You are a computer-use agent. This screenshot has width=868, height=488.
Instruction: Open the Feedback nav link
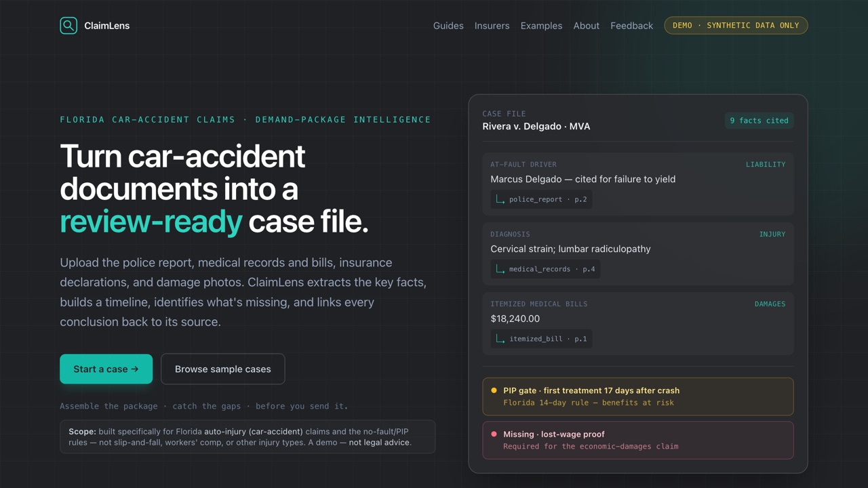pyautogui.click(x=631, y=26)
